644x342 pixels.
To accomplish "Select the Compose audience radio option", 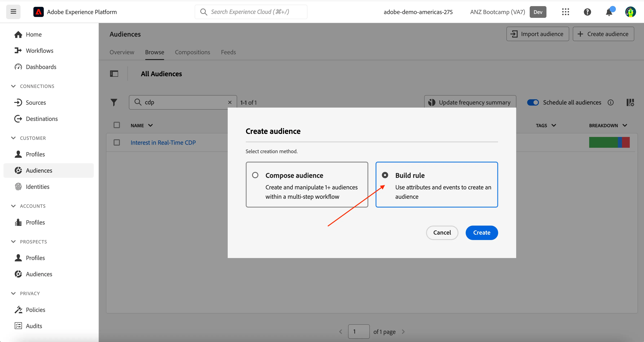I will (x=255, y=175).
